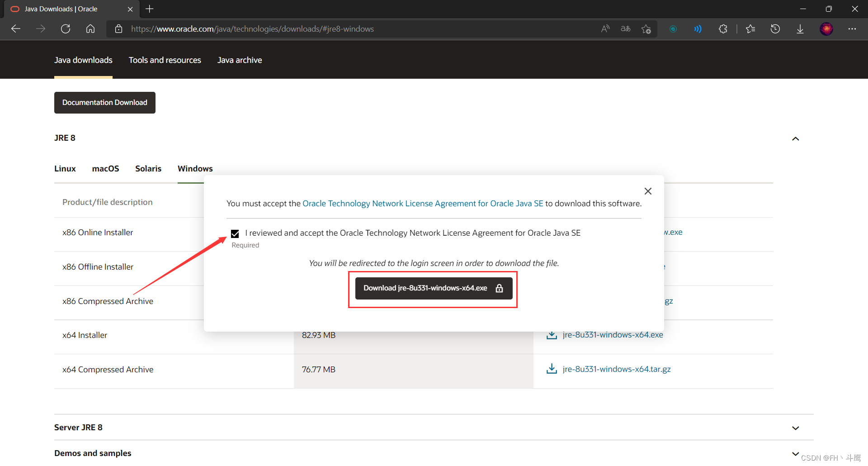The height and width of the screenshot is (466, 868).
Task: Select the Windows platform tab
Action: (195, 169)
